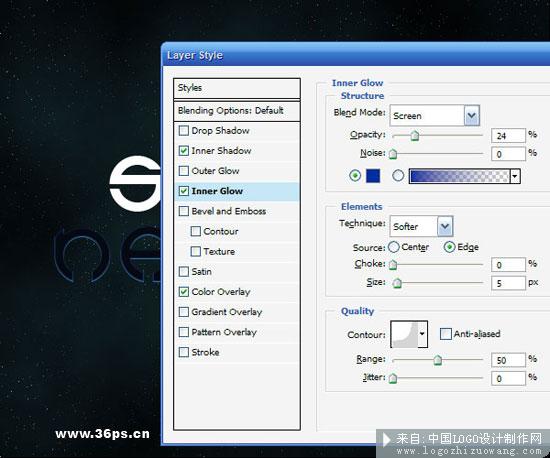Image resolution: width=550 pixels, height=458 pixels.
Task: Uncheck the Inner Shadow effect
Action: (x=184, y=151)
